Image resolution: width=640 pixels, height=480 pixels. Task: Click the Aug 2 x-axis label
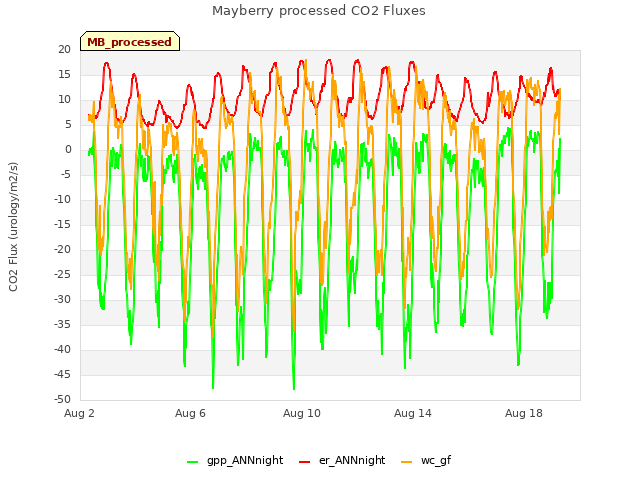[x=79, y=413]
